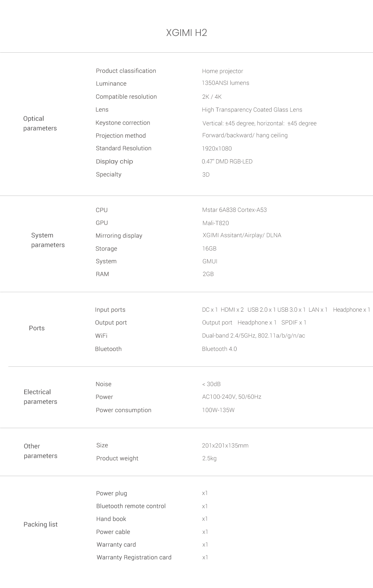Select the 201x201x135mm size value

[225, 445]
